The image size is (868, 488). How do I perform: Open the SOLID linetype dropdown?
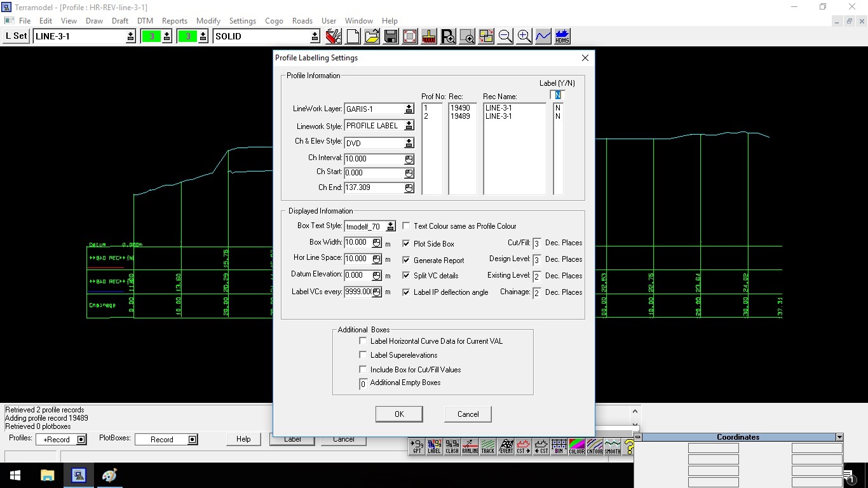315,36
